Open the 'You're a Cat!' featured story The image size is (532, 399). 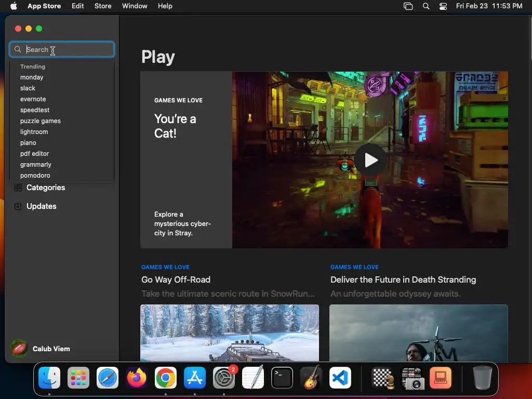pyautogui.click(x=175, y=126)
